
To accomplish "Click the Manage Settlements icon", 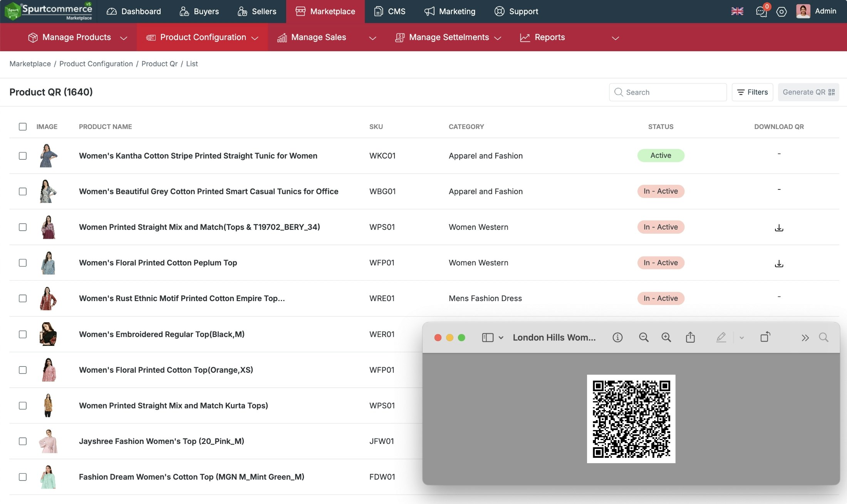I will pyautogui.click(x=400, y=37).
